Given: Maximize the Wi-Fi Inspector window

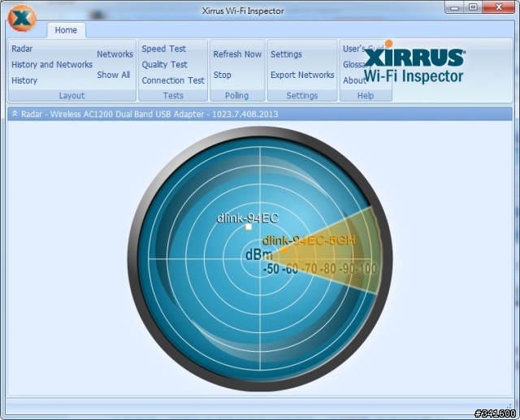Looking at the screenshot, I should (x=473, y=7).
